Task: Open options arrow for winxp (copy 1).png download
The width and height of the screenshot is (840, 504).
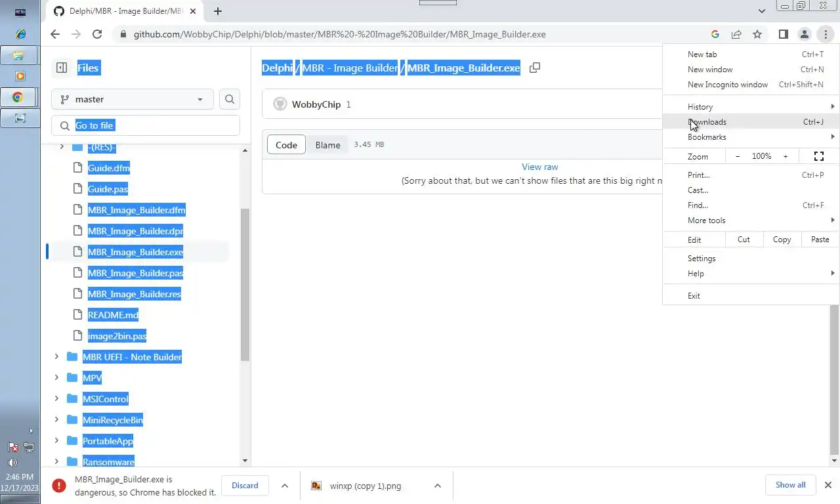Action: (x=438, y=486)
